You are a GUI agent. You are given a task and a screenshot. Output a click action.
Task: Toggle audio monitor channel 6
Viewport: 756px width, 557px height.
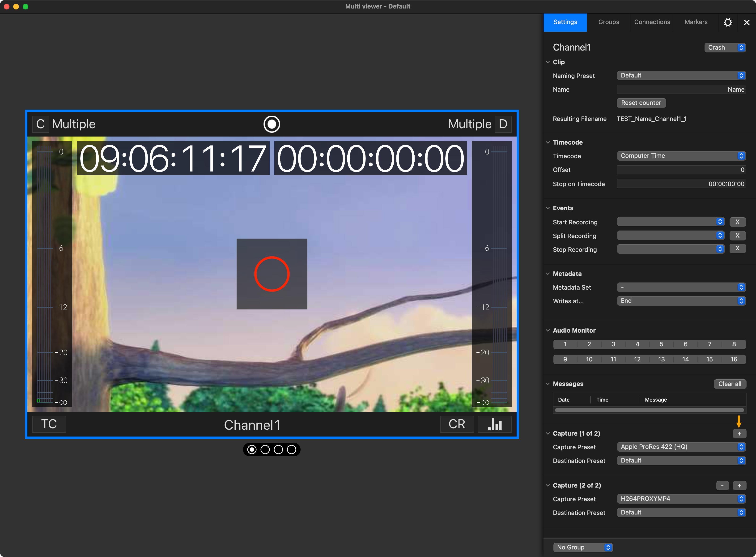pyautogui.click(x=686, y=344)
